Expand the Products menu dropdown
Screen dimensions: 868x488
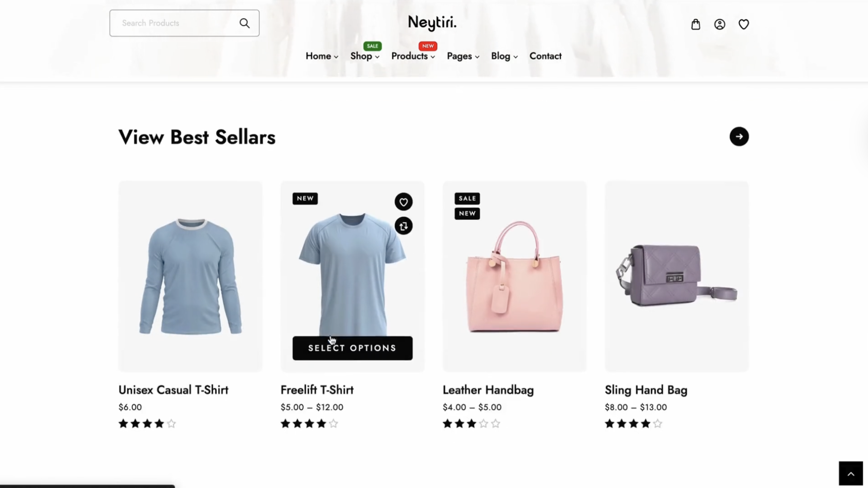[x=413, y=56]
